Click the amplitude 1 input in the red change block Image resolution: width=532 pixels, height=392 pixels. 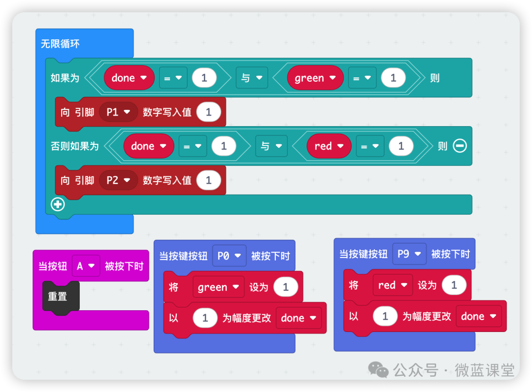(385, 316)
